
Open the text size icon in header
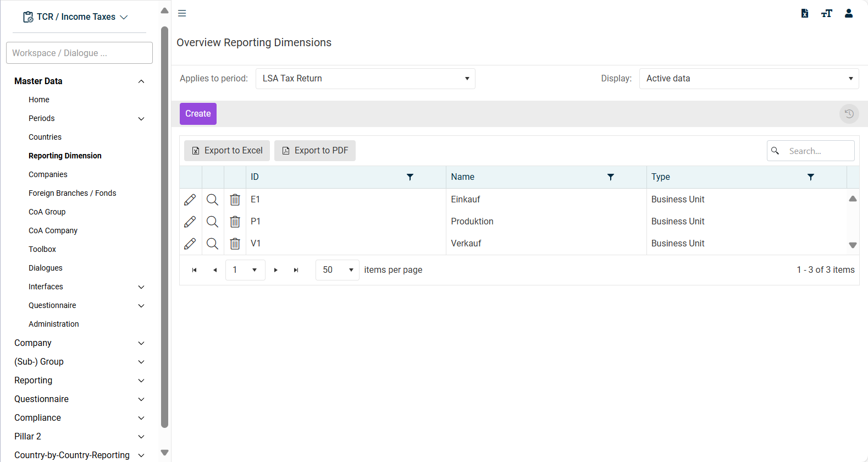[x=827, y=13]
